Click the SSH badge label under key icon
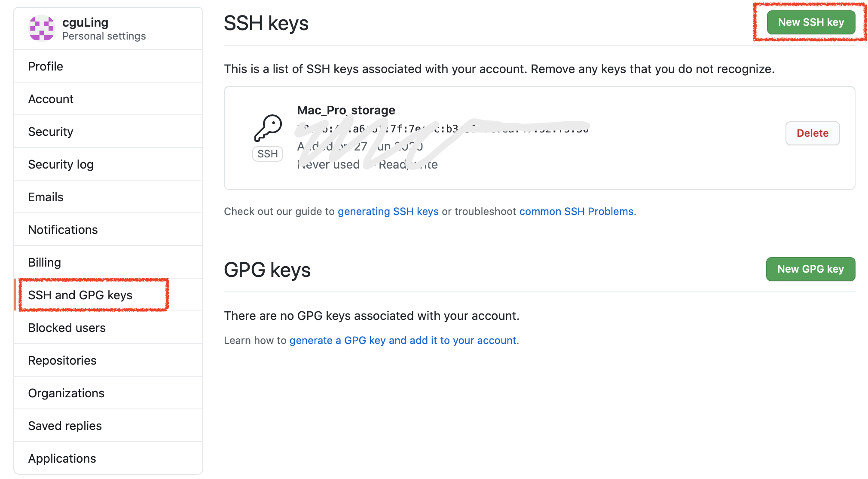The image size is (868, 479). coord(268,154)
